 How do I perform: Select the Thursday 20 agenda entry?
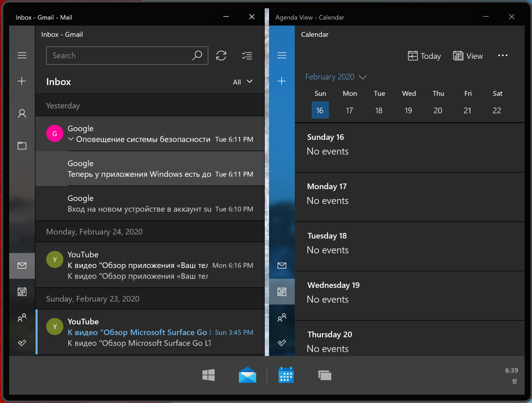[x=410, y=338]
